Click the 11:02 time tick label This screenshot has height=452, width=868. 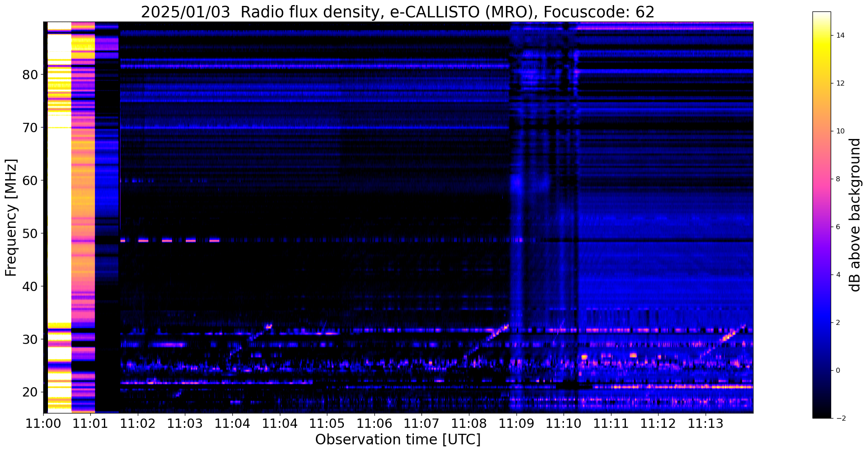tap(138, 423)
